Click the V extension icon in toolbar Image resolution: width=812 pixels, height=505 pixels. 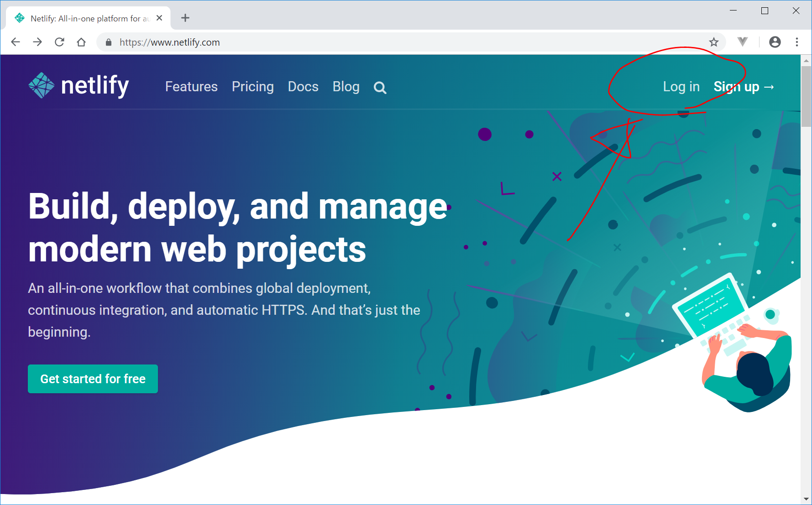pyautogui.click(x=743, y=42)
